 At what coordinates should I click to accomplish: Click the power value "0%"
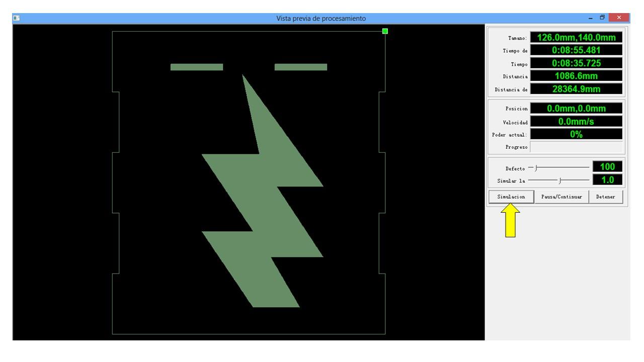pos(577,134)
